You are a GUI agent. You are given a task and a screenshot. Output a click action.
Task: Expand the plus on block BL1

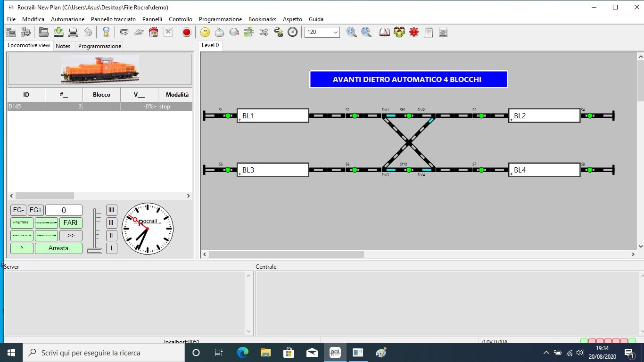(239, 120)
